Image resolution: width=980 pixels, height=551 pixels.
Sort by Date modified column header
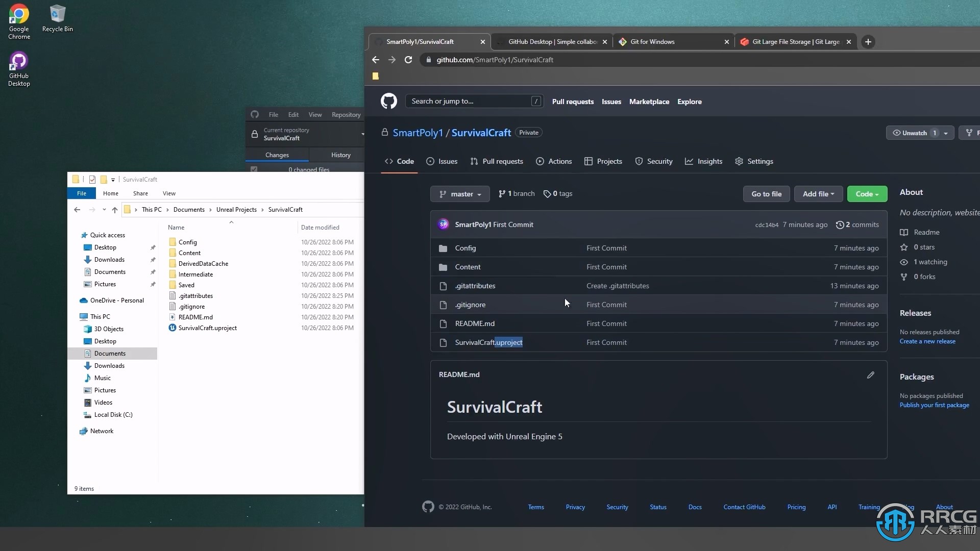click(320, 228)
